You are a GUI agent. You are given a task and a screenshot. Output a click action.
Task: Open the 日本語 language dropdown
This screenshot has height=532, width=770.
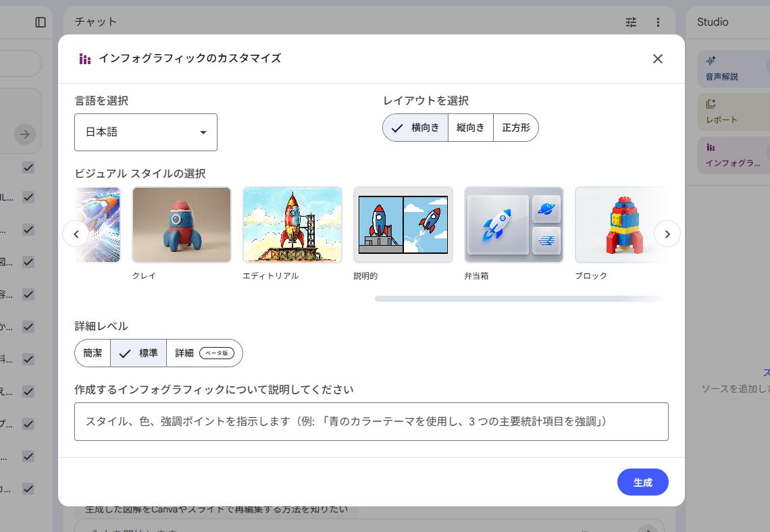point(145,132)
